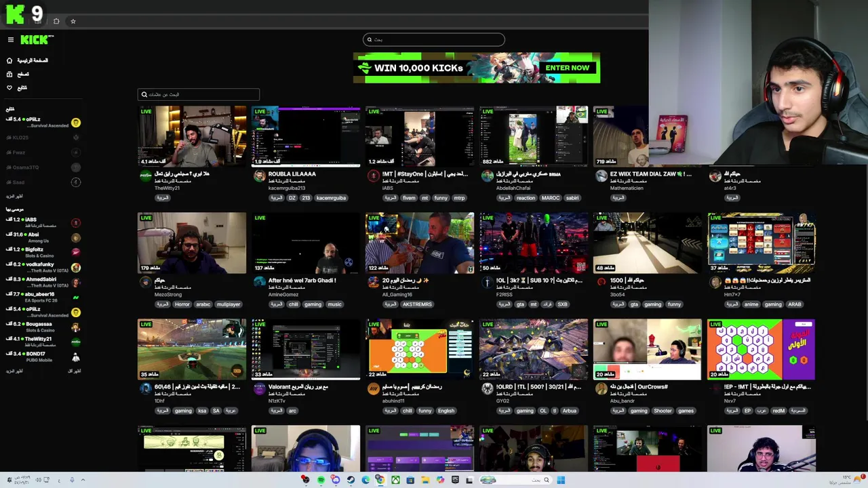Open the #StayOne stream title by iABS

425,174
